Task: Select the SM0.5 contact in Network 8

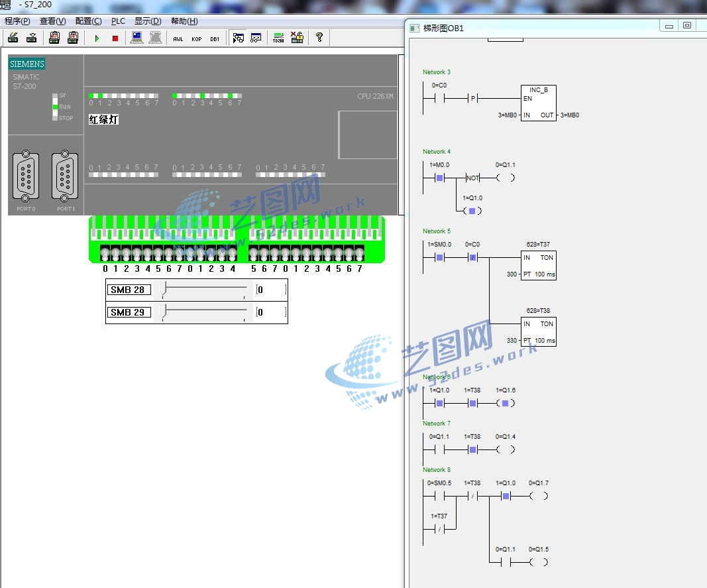Action: point(439,496)
